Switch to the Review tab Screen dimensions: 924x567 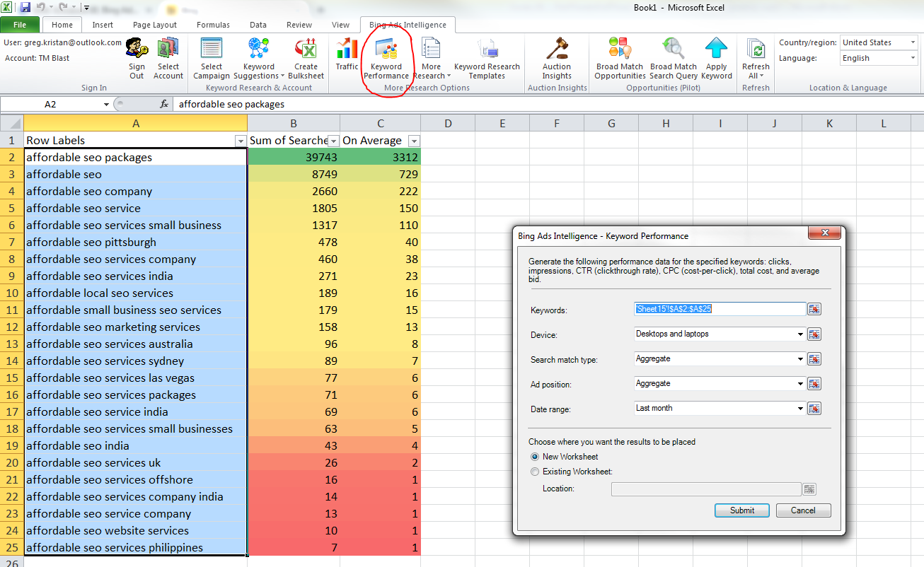click(299, 25)
